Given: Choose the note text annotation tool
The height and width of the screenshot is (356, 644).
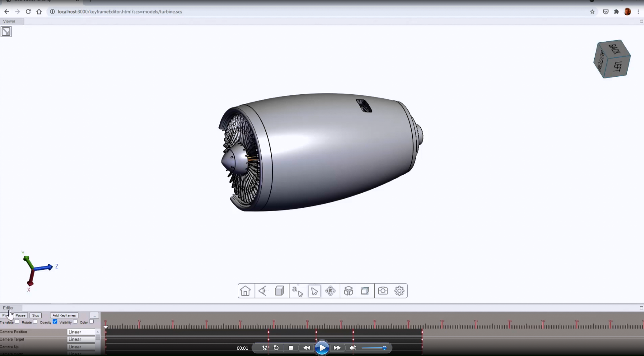Looking at the screenshot, I should tap(298, 291).
